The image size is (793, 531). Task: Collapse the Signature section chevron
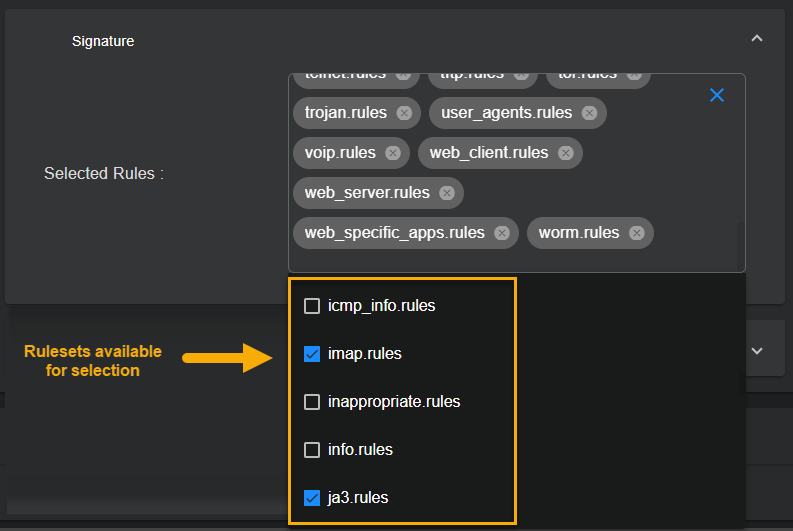point(757,39)
